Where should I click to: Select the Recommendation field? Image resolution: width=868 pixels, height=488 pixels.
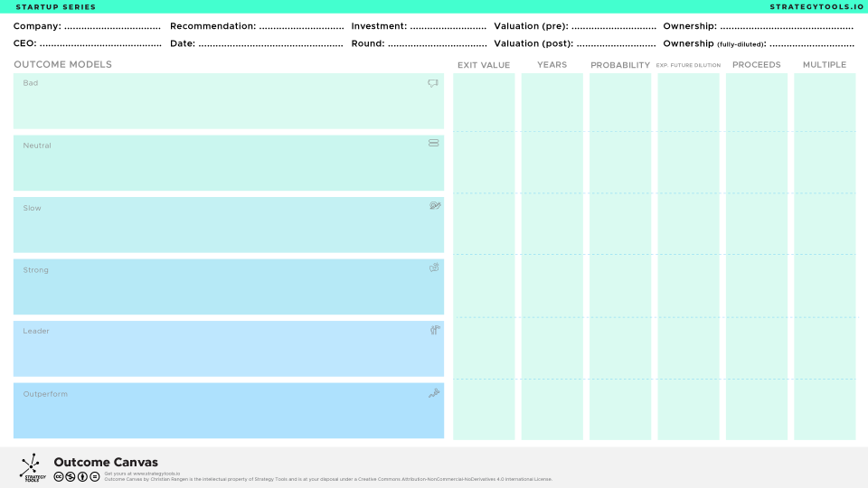300,27
